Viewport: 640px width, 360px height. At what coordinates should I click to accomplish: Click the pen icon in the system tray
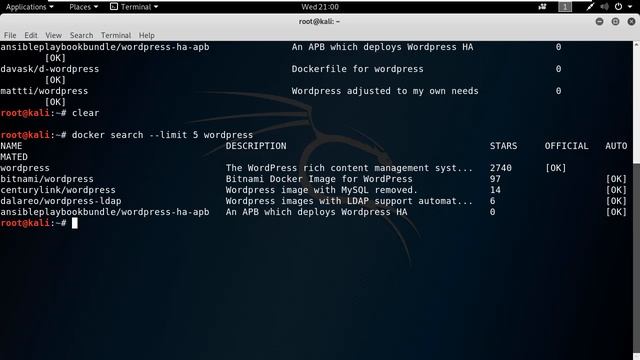click(x=590, y=7)
